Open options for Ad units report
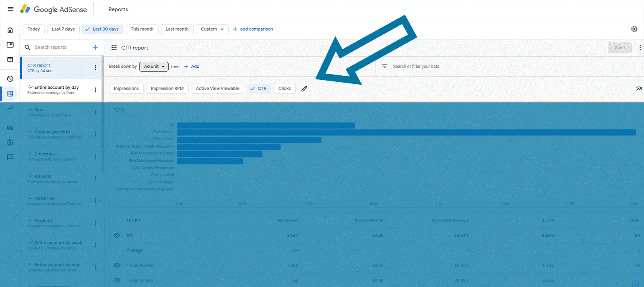 [95, 179]
